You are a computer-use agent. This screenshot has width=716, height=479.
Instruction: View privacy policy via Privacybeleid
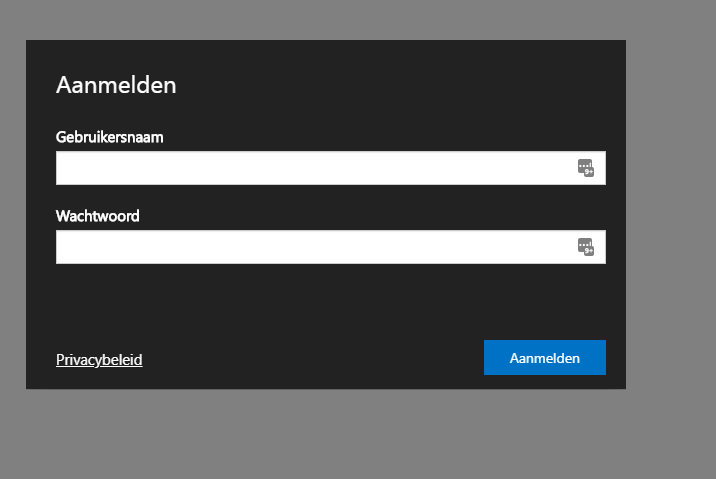point(99,360)
